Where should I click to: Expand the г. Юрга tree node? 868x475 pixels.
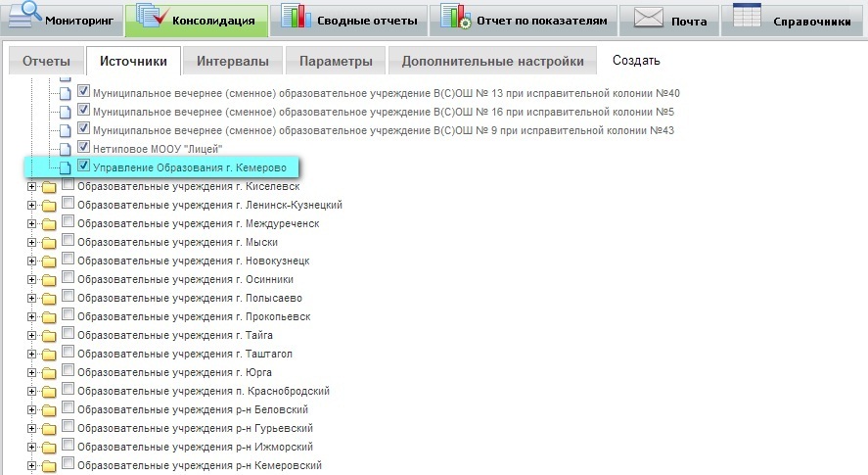(31, 373)
